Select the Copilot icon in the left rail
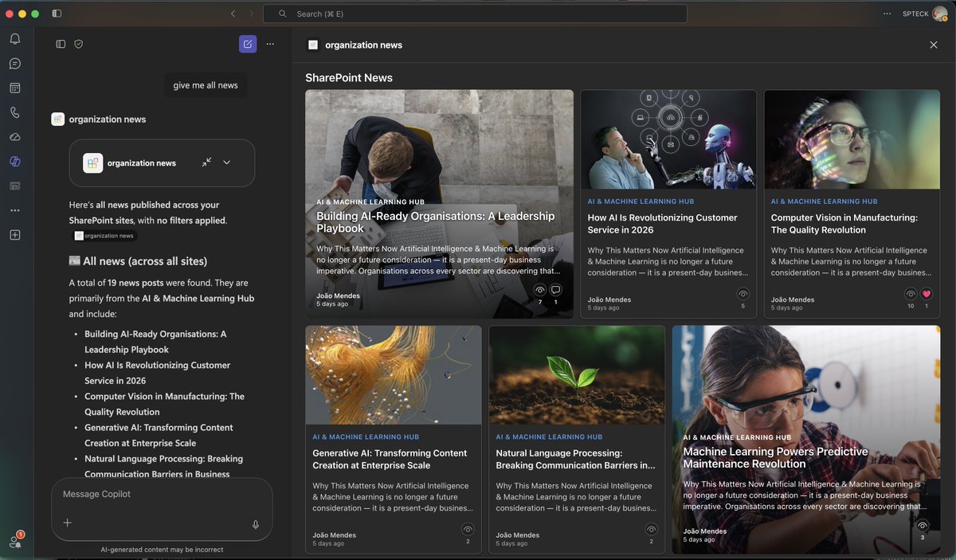 point(14,162)
